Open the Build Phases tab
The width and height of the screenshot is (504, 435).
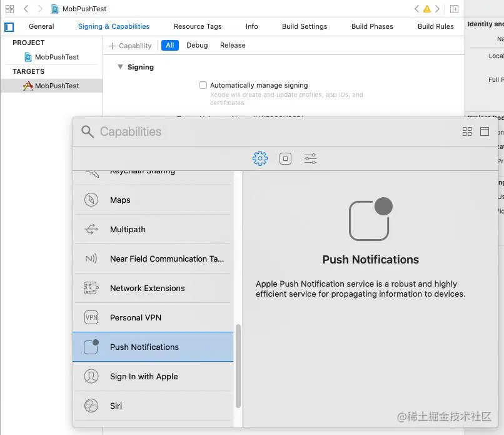[372, 26]
